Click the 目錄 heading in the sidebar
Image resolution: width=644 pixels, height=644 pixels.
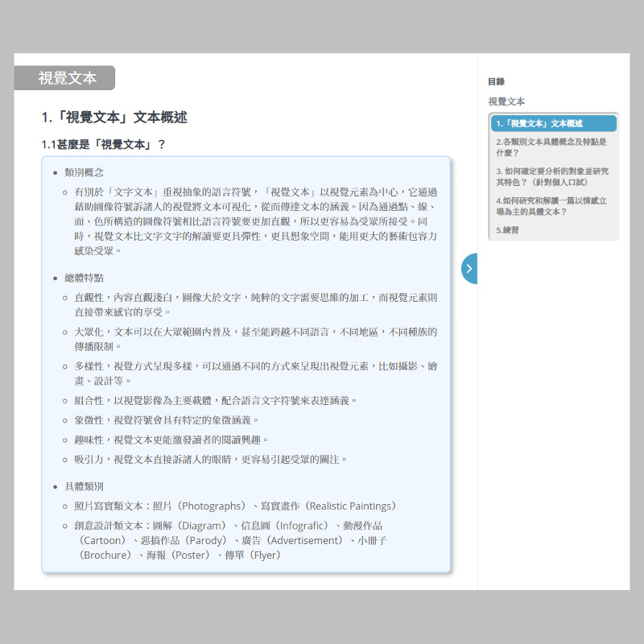pos(496,81)
